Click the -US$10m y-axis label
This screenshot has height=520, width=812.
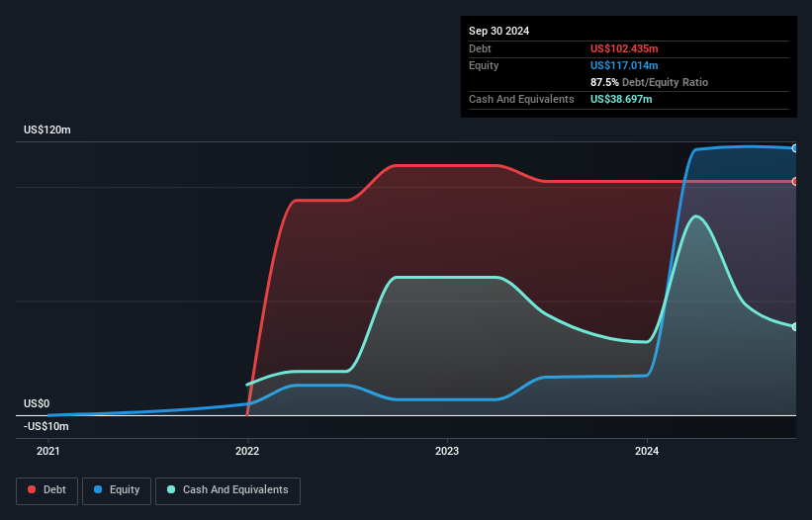(46, 426)
